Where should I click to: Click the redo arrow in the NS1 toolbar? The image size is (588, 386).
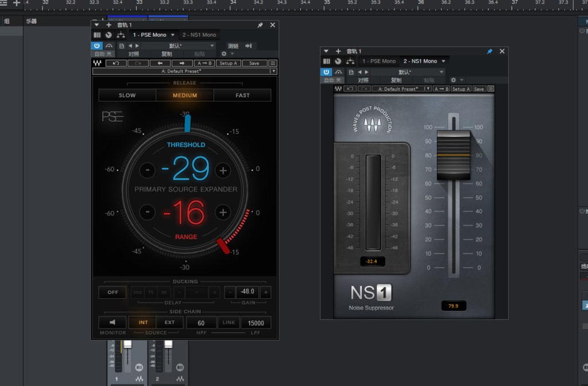point(363,88)
